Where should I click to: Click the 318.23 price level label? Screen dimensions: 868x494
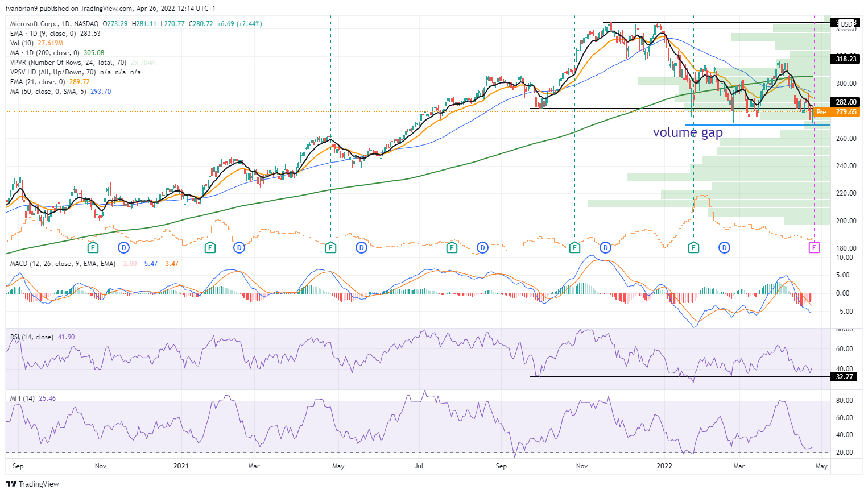[x=846, y=59]
